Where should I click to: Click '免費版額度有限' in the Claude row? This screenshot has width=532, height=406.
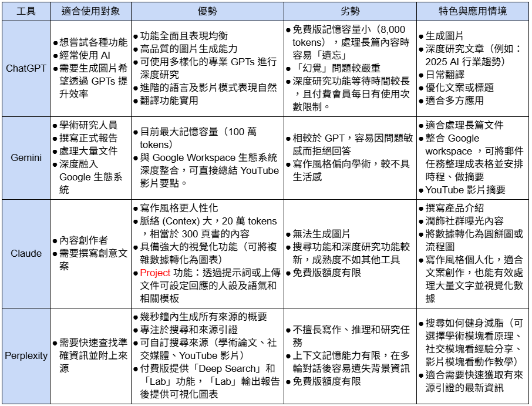click(326, 272)
